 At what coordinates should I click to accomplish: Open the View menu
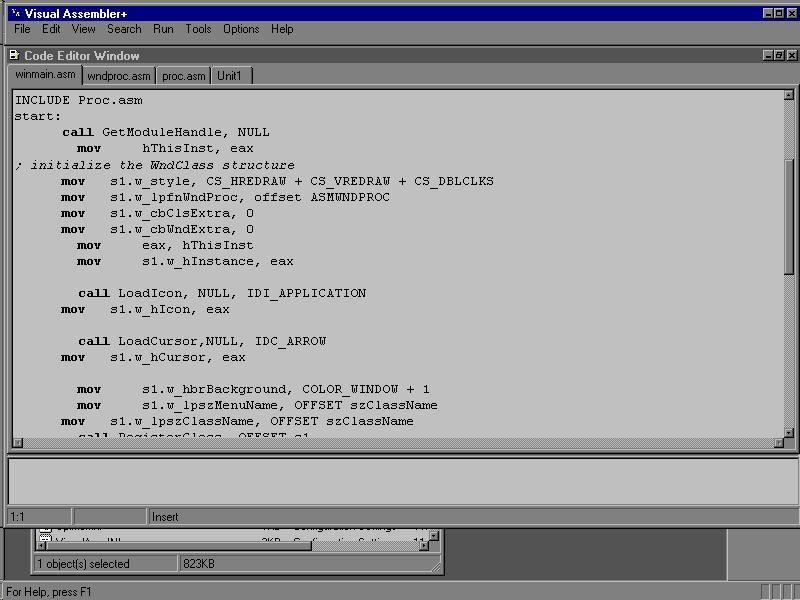click(84, 29)
